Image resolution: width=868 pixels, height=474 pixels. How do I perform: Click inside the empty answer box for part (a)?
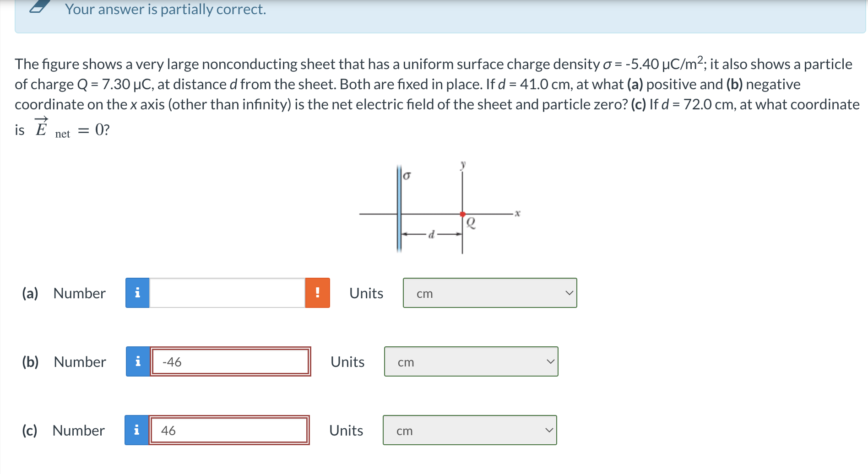coord(227,293)
